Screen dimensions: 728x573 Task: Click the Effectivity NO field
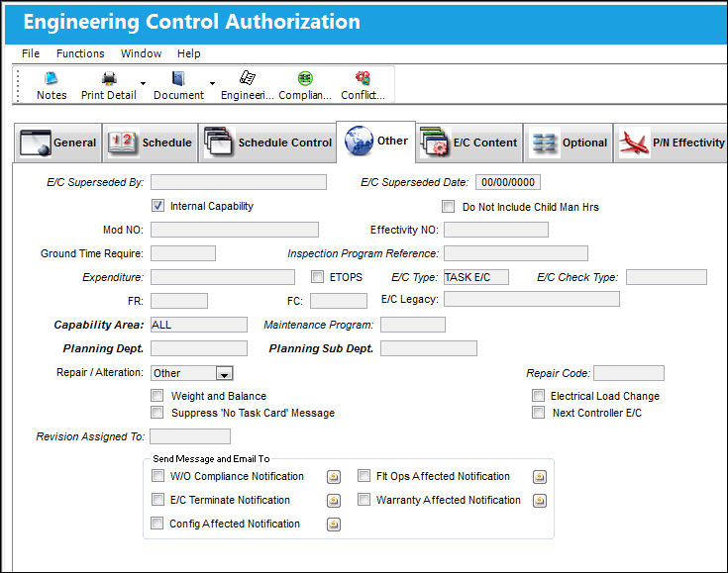(x=496, y=230)
